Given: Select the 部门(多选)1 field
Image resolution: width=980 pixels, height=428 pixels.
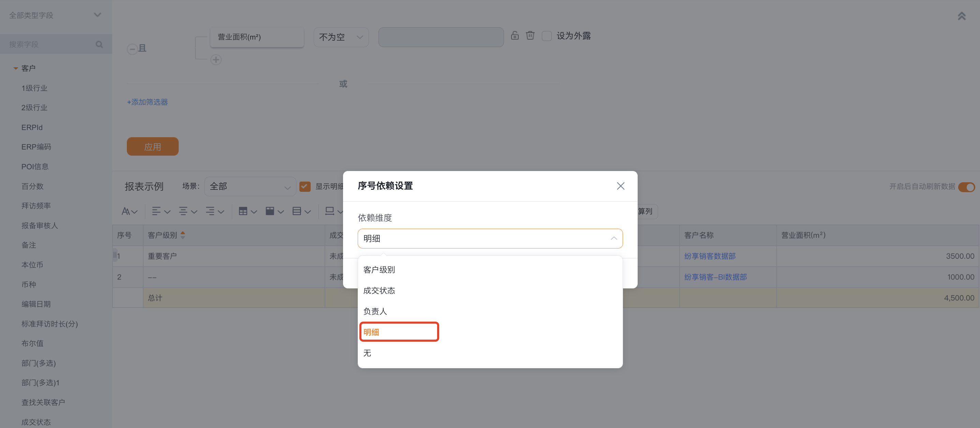Looking at the screenshot, I should 40,383.
